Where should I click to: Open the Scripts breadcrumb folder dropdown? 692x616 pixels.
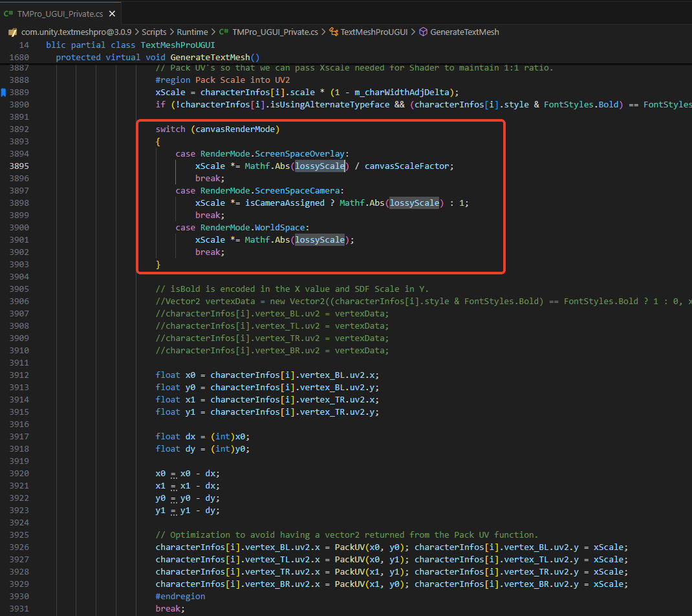(x=154, y=32)
